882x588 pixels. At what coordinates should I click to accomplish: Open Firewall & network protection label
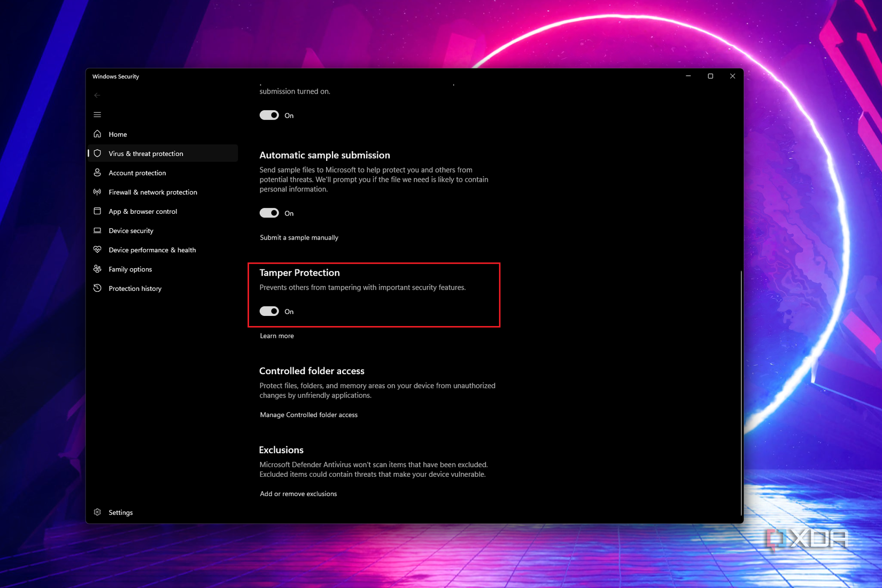(153, 192)
